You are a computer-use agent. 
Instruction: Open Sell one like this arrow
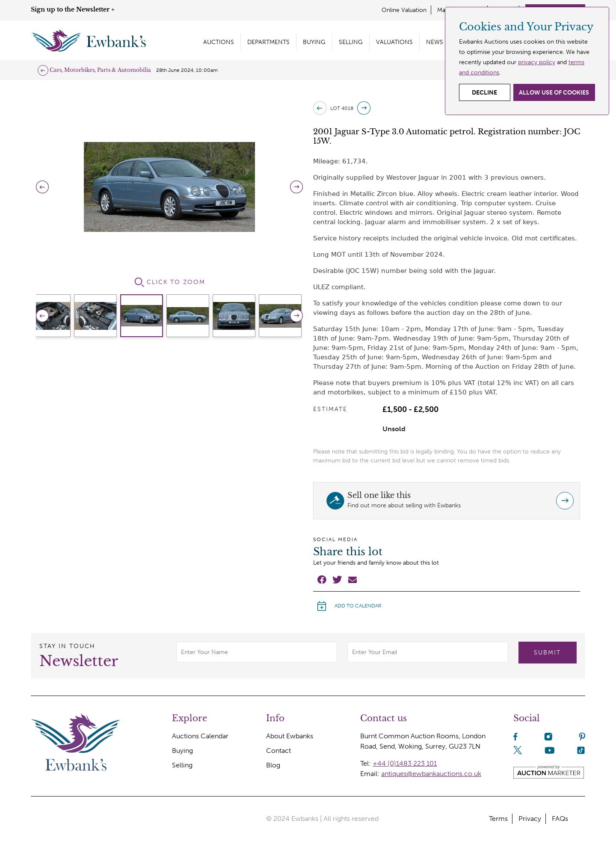pos(565,500)
